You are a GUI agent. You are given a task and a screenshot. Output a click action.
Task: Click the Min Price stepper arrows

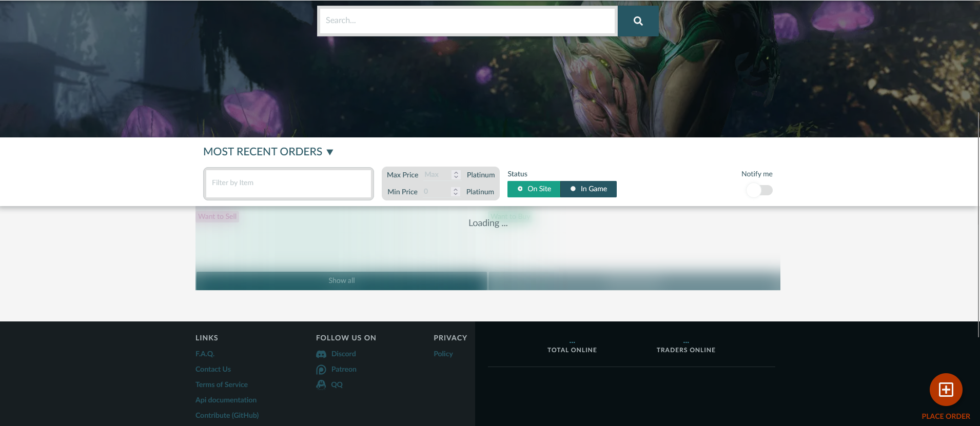pyautogui.click(x=455, y=192)
